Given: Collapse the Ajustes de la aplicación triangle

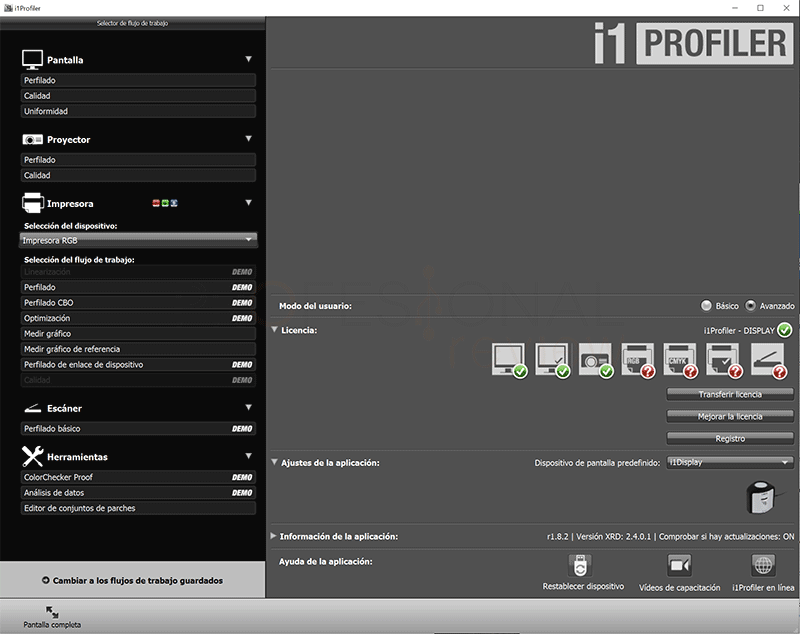Looking at the screenshot, I should pyautogui.click(x=274, y=462).
